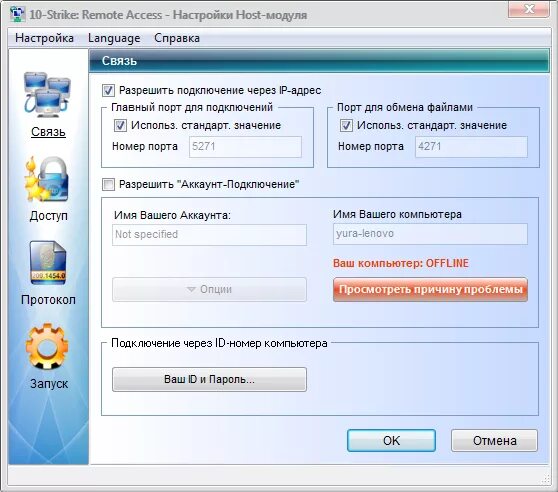Open the Language menu
This screenshot has height=492, width=558.
[114, 38]
